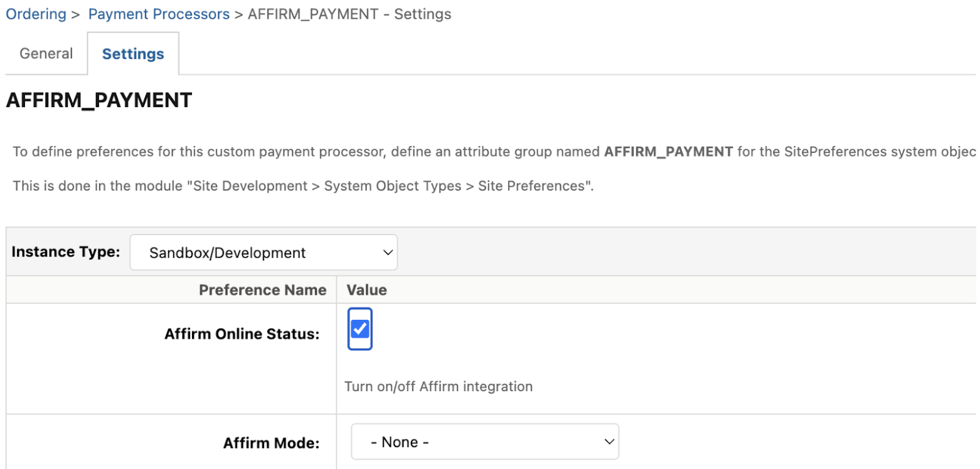Select the Settings tab
The height and width of the screenshot is (469, 980).
point(132,53)
